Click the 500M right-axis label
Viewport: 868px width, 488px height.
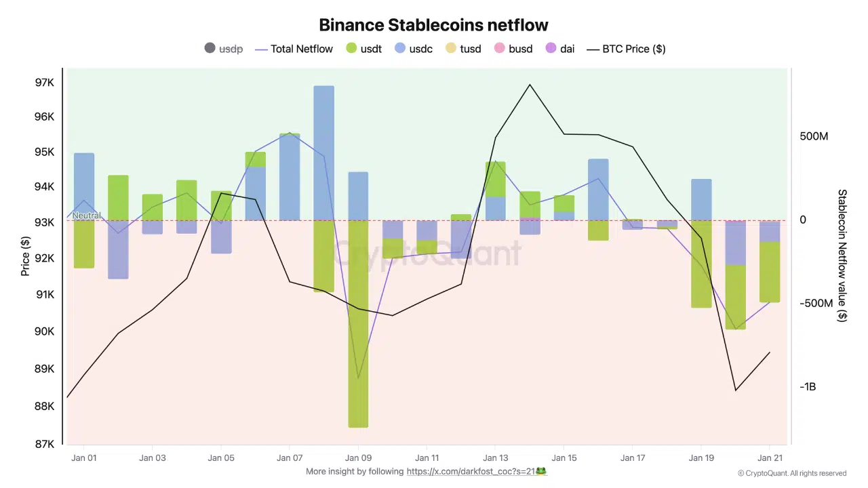(814, 137)
